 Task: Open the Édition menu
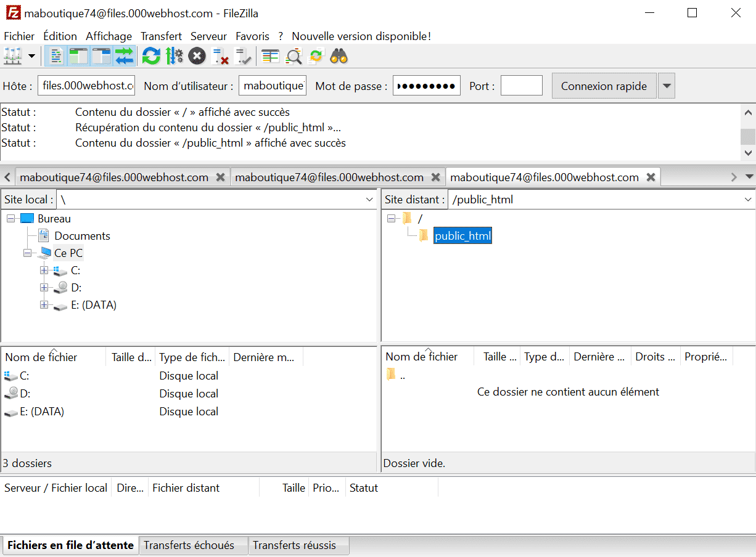[60, 36]
